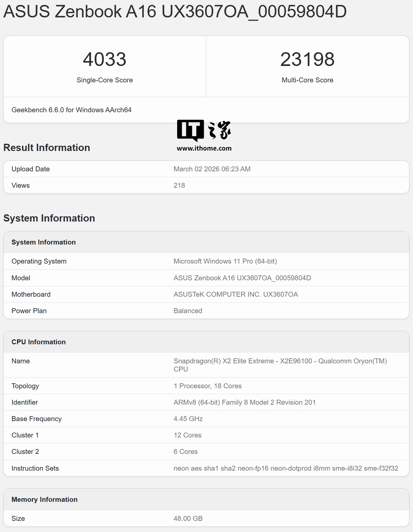Click the 1 Processor, 18 Cores topology
This screenshot has height=532, width=413.
point(208,386)
